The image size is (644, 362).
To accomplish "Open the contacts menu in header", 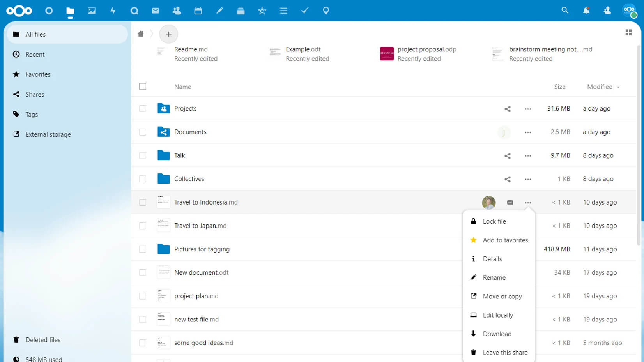I will point(607,11).
